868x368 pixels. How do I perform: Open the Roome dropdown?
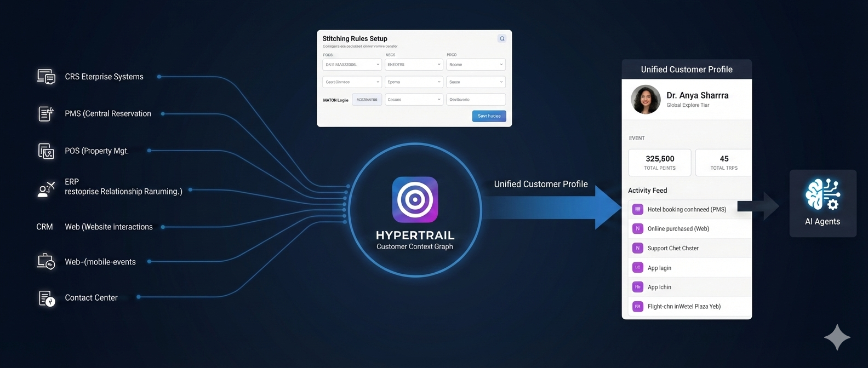coord(476,65)
